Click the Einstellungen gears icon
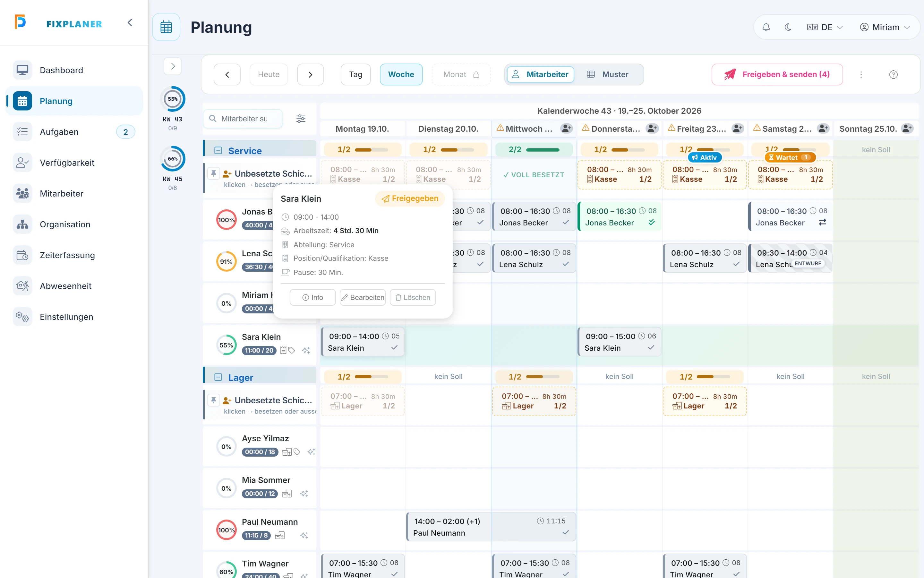This screenshot has height=578, width=924. (x=22, y=317)
